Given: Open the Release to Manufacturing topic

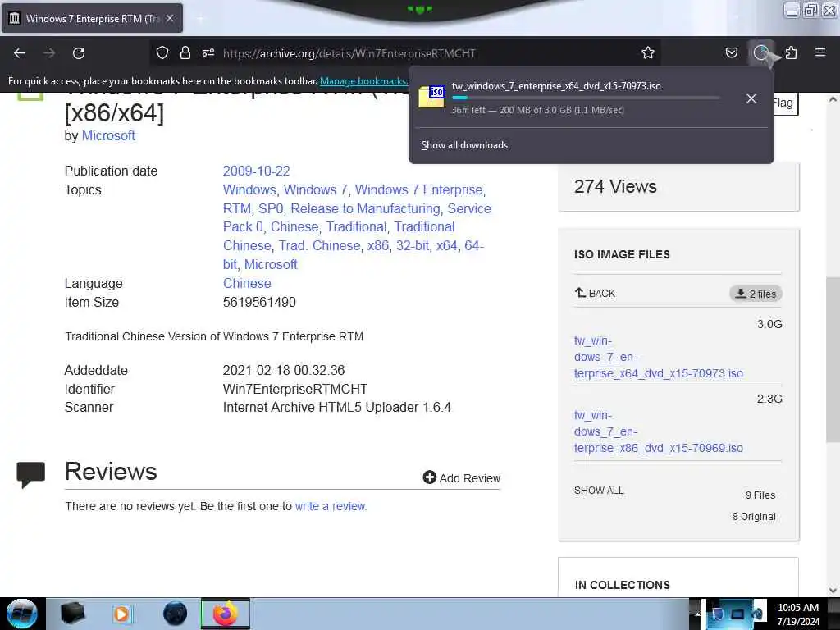Looking at the screenshot, I should pyautogui.click(x=365, y=208).
